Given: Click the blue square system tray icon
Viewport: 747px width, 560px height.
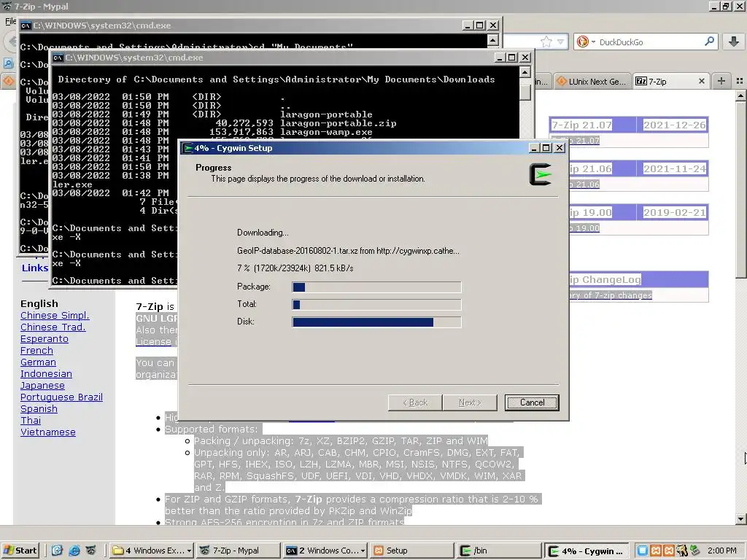Looking at the screenshot, I should (642, 551).
